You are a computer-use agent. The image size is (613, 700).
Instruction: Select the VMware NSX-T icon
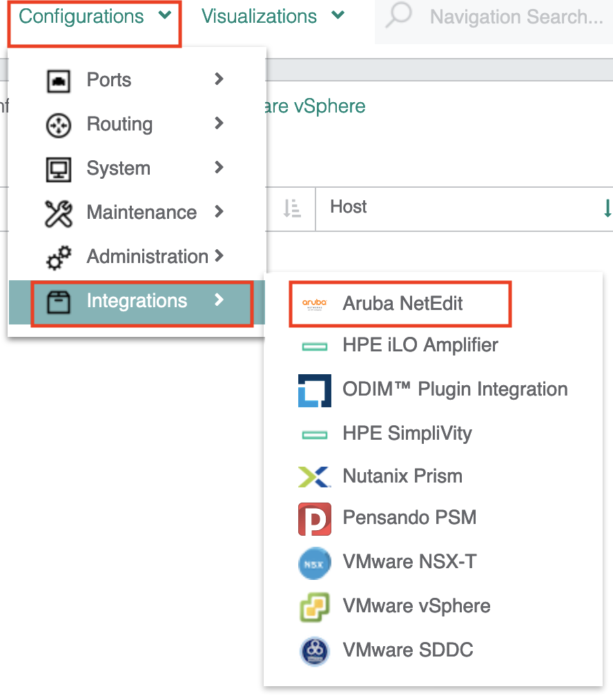pyautogui.click(x=314, y=563)
